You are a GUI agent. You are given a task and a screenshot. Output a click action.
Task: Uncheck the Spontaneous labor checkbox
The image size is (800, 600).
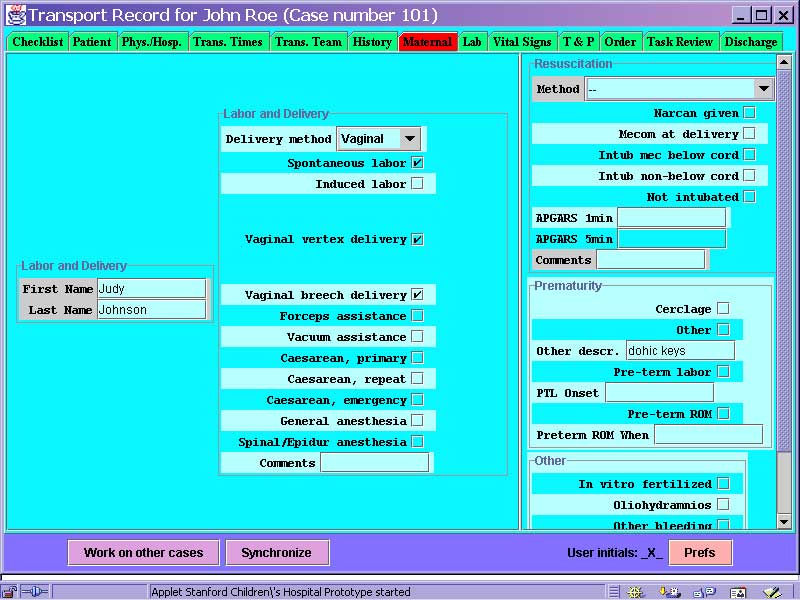click(417, 163)
